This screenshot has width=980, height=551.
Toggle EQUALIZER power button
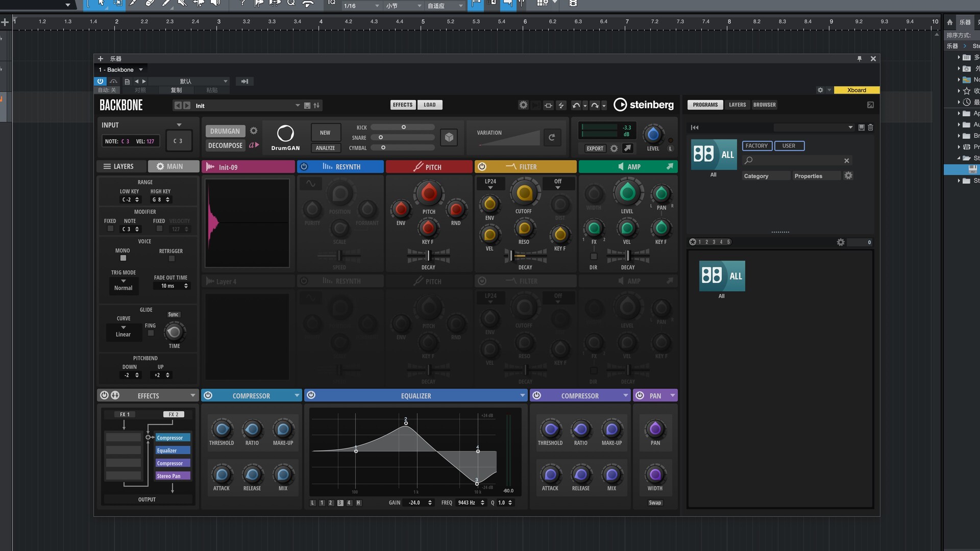[x=311, y=395]
